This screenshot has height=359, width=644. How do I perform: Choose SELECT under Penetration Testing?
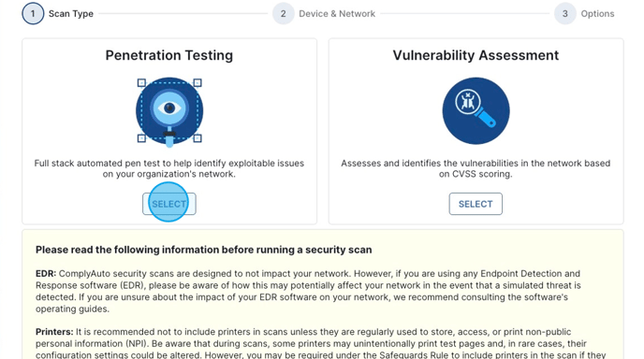[169, 204]
